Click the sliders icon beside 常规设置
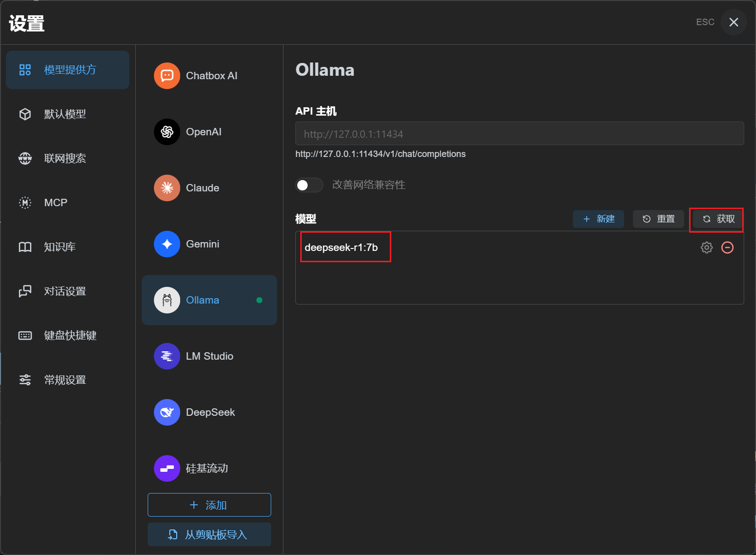 tap(25, 380)
